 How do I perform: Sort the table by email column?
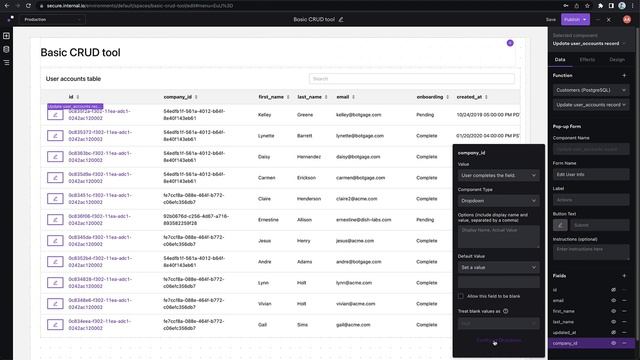tap(353, 97)
